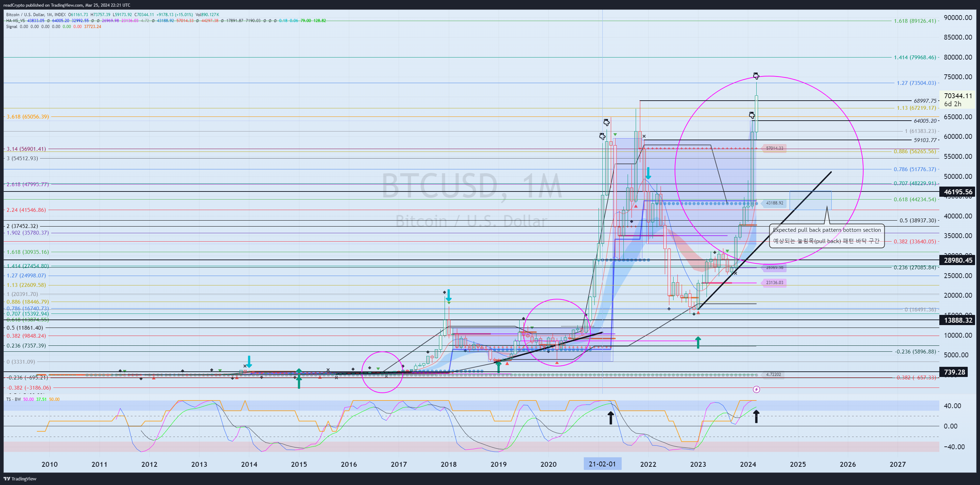The height and width of the screenshot is (485, 980).
Task: Click the 23136.03 pink indicator tag
Action: (x=774, y=283)
